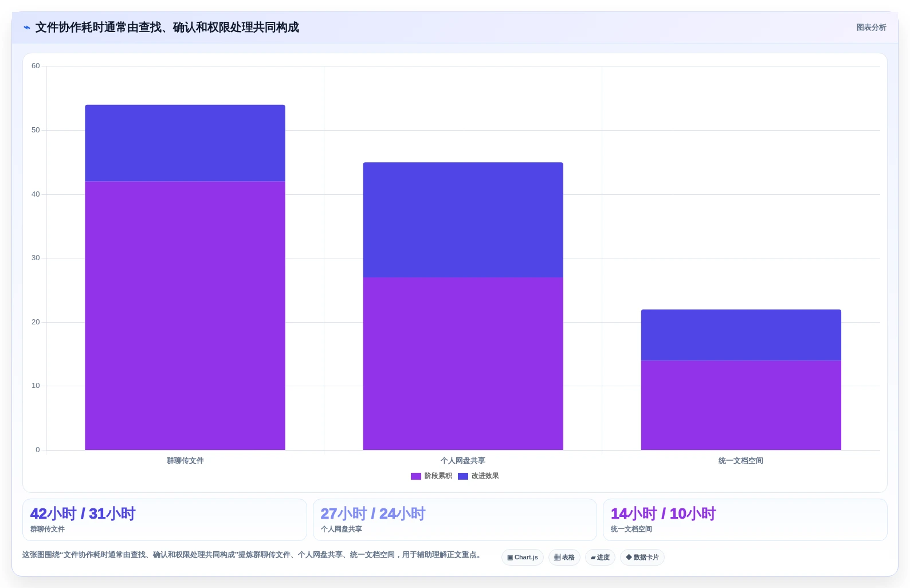Click the 阶段累积 legend label

(438, 476)
